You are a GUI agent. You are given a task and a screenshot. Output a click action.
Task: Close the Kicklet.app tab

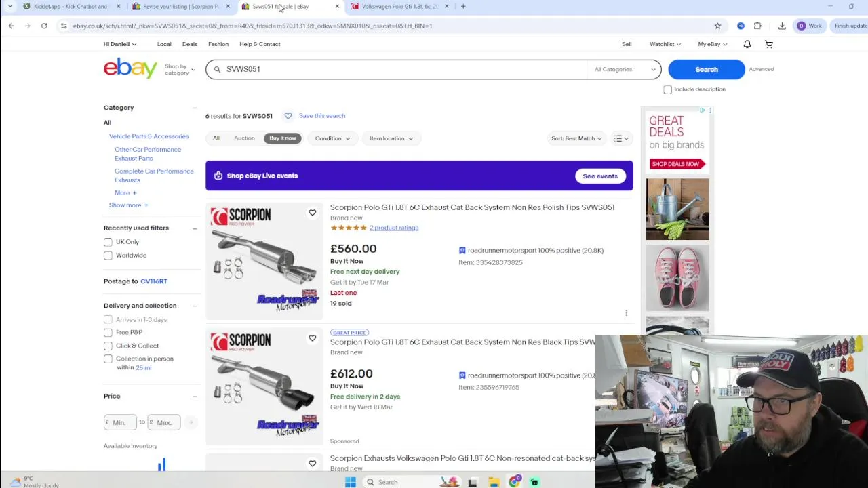coord(119,7)
